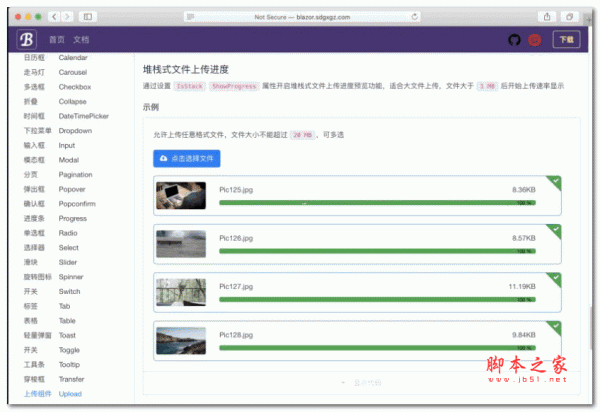This screenshot has width=600, height=412.
Task: Expand the 显示代码 show code bar
Action: tap(361, 383)
